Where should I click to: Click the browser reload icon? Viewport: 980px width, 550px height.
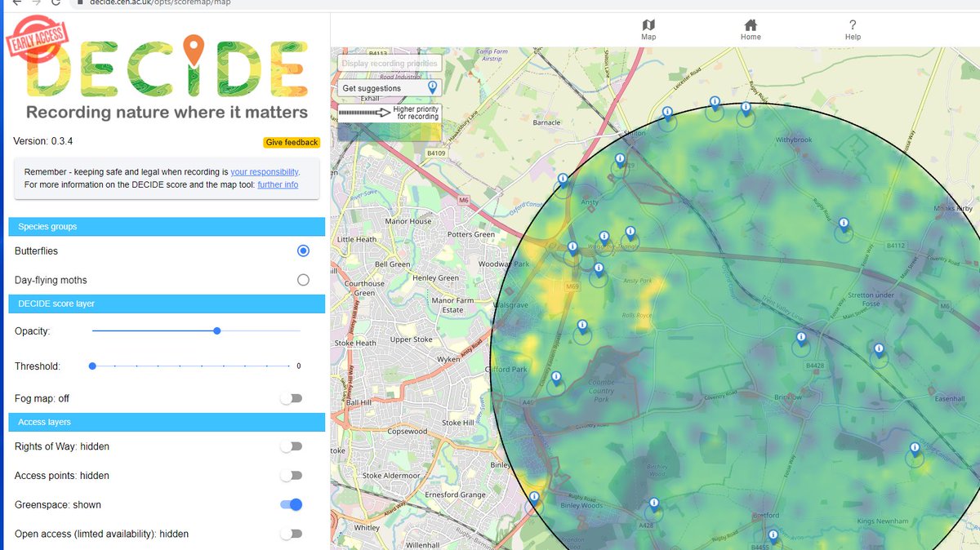click(56, 2)
